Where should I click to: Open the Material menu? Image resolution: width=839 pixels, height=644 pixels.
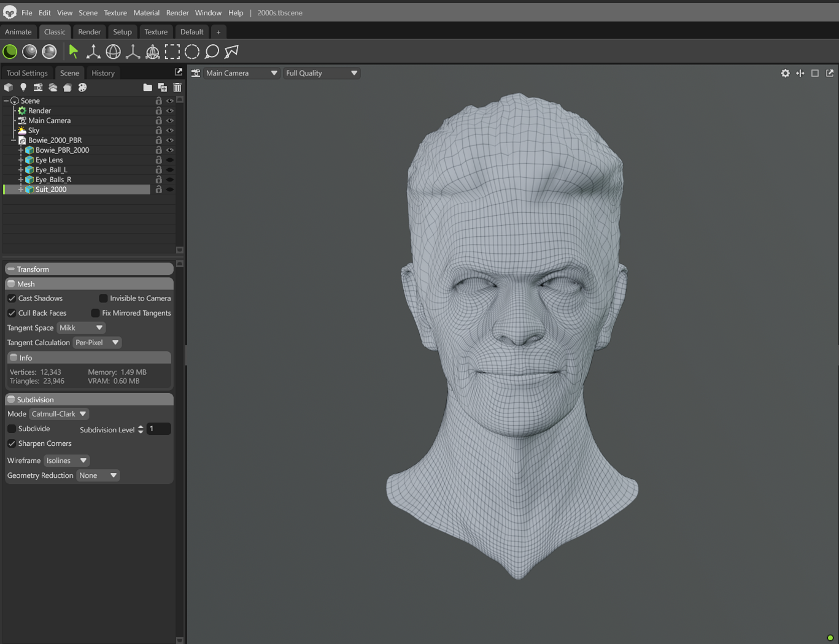tap(147, 13)
